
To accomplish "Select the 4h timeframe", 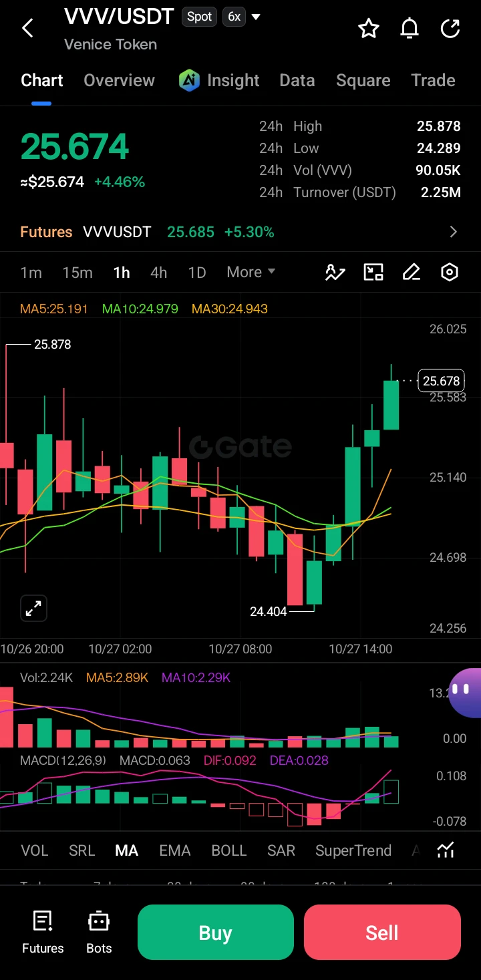I will [159, 272].
